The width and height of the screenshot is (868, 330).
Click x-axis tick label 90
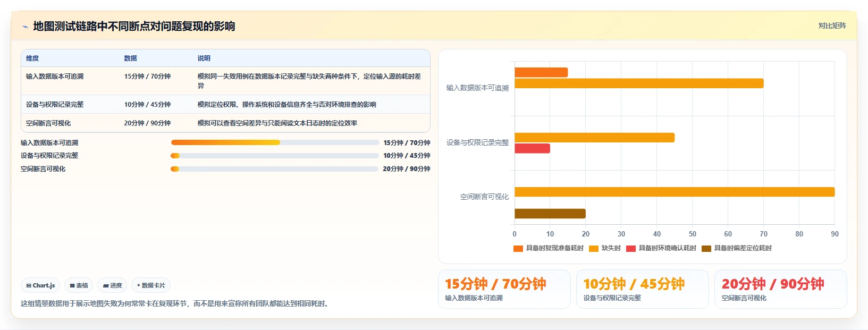coord(835,234)
